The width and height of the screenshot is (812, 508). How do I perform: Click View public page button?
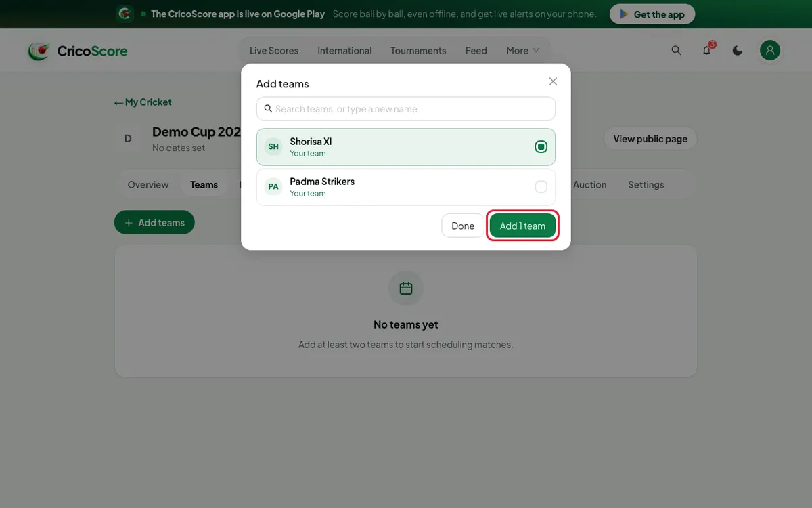[x=650, y=139]
